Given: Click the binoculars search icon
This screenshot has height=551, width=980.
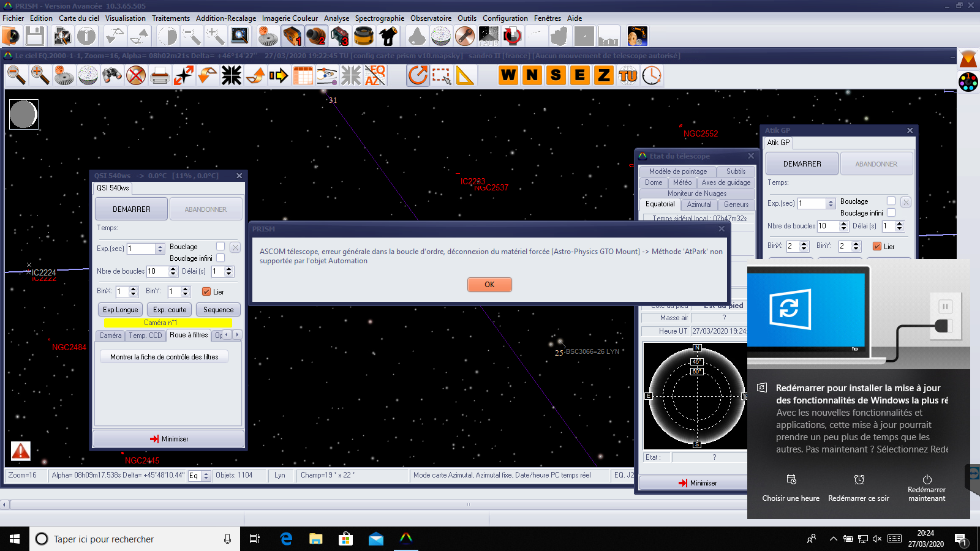Looking at the screenshot, I should coord(112,75).
